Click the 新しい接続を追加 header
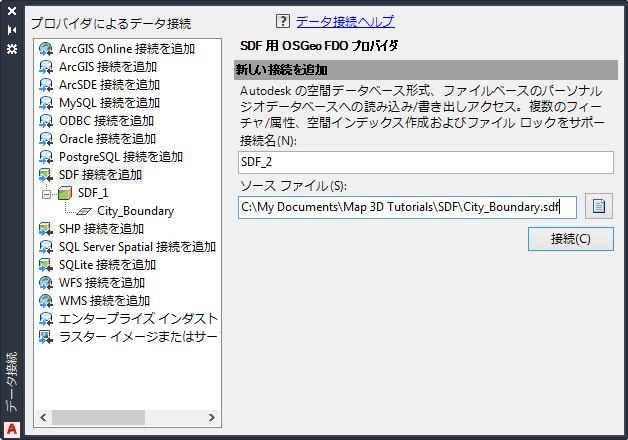Screen dimensions: 628x440 [x=426, y=70]
